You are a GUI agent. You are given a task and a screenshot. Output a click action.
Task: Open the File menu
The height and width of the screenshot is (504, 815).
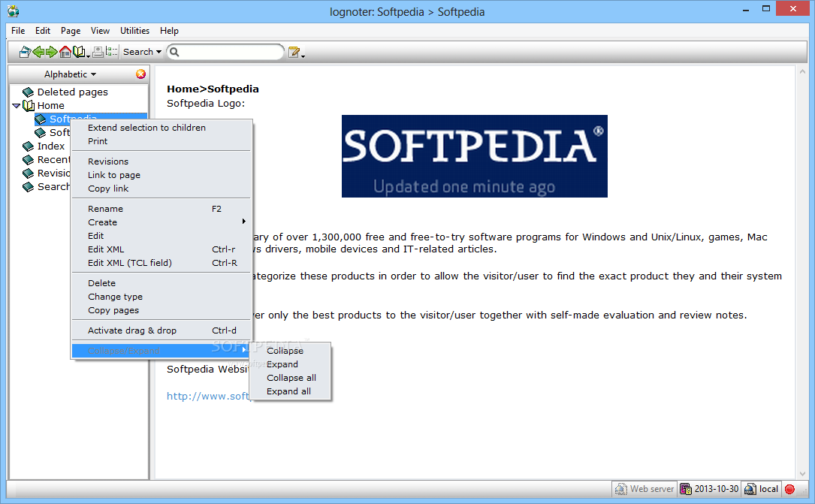18,31
